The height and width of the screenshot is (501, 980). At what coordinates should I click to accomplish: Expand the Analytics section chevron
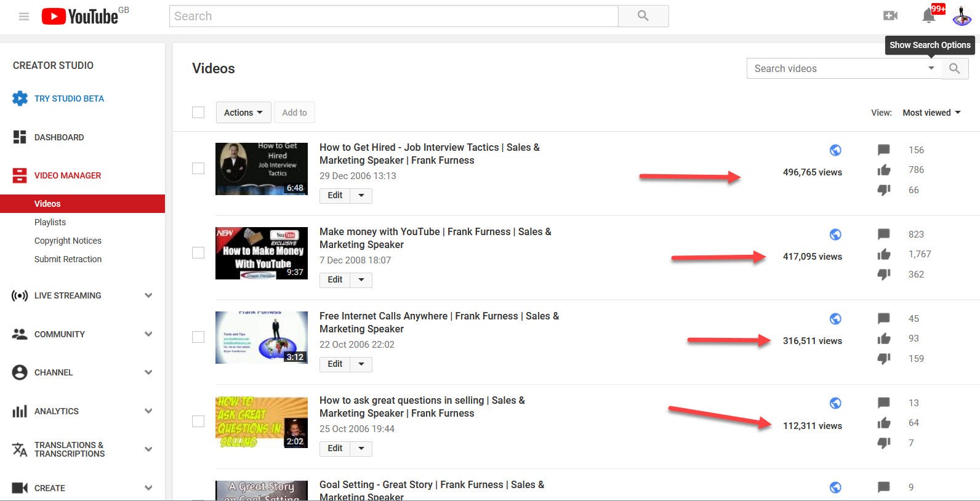[x=148, y=411]
